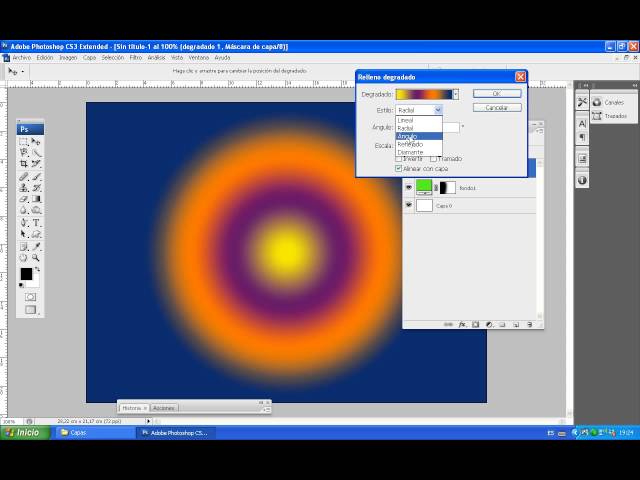The image size is (640, 480).
Task: Switch to the Acciones tab
Action: point(164,408)
